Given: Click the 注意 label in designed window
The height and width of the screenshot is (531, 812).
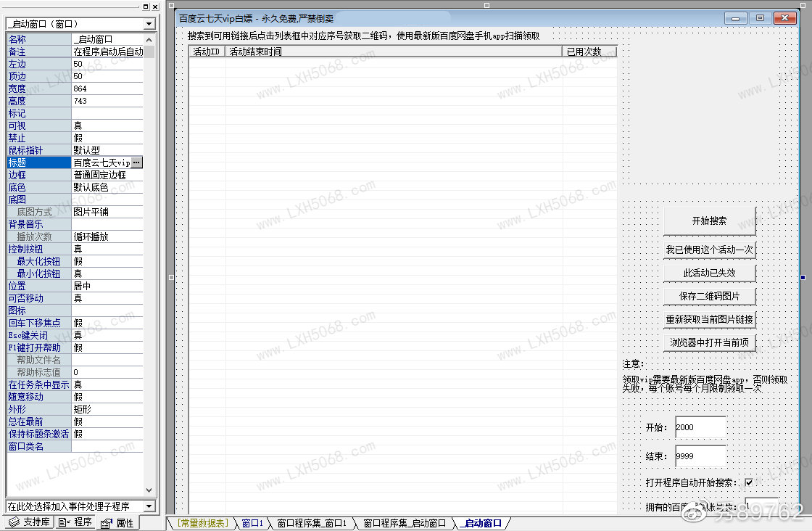Looking at the screenshot, I should pyautogui.click(x=633, y=364).
